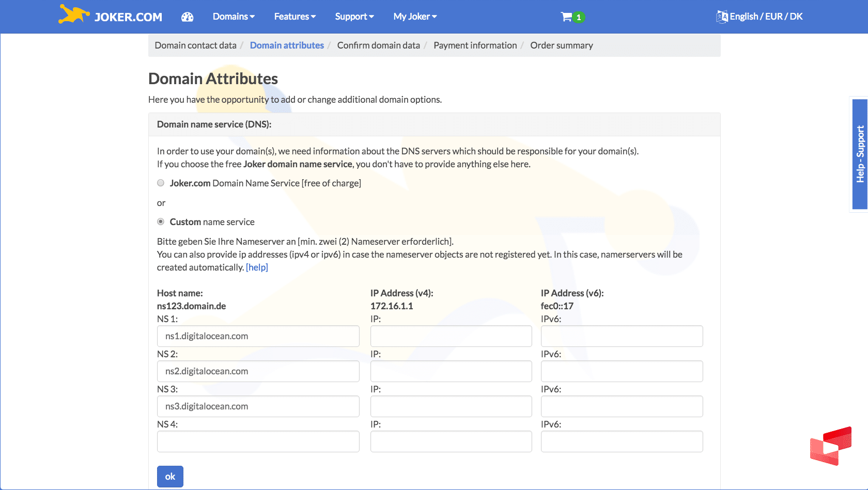Expand the Domains menu
Image resolution: width=868 pixels, height=490 pixels.
pos(234,17)
